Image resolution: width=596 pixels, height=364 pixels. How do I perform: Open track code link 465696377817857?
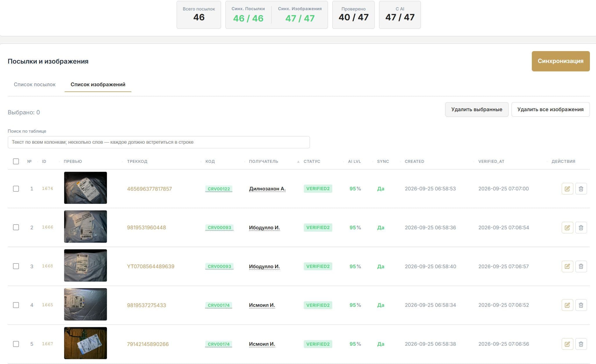pyautogui.click(x=149, y=189)
